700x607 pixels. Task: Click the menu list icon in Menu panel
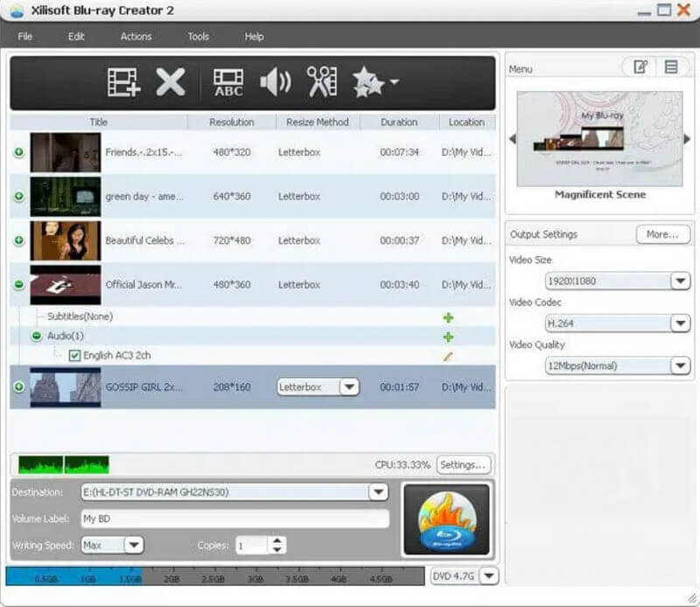pos(671,67)
